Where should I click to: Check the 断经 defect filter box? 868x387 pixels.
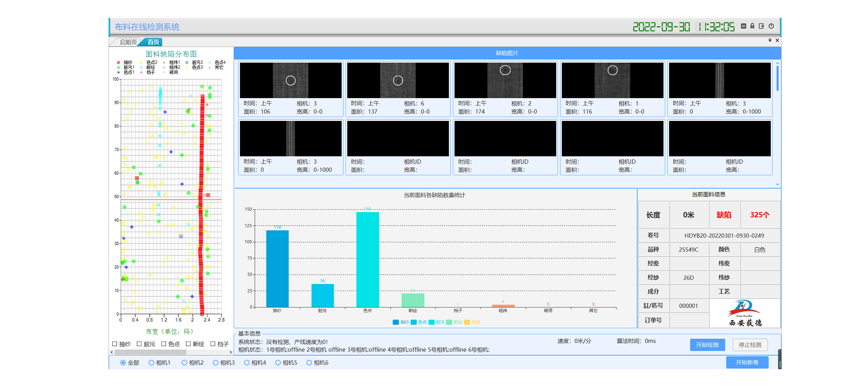tap(188, 344)
